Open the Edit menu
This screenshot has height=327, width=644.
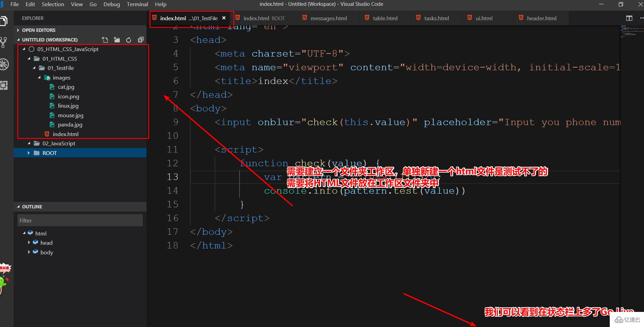(30, 4)
